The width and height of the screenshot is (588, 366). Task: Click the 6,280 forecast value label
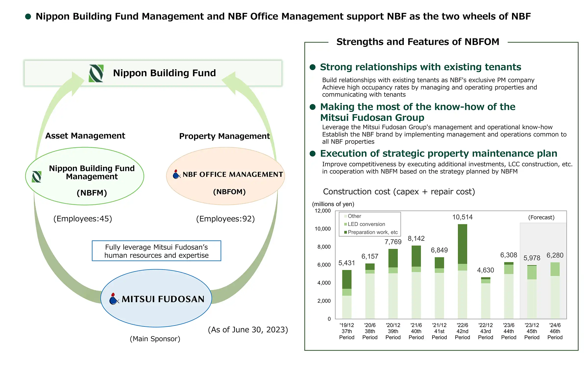click(555, 256)
